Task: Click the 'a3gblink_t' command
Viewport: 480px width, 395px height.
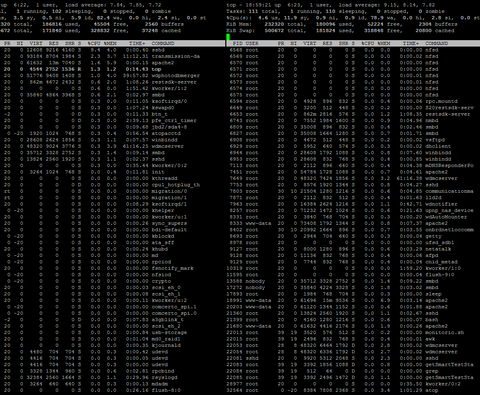Action: click(168, 320)
